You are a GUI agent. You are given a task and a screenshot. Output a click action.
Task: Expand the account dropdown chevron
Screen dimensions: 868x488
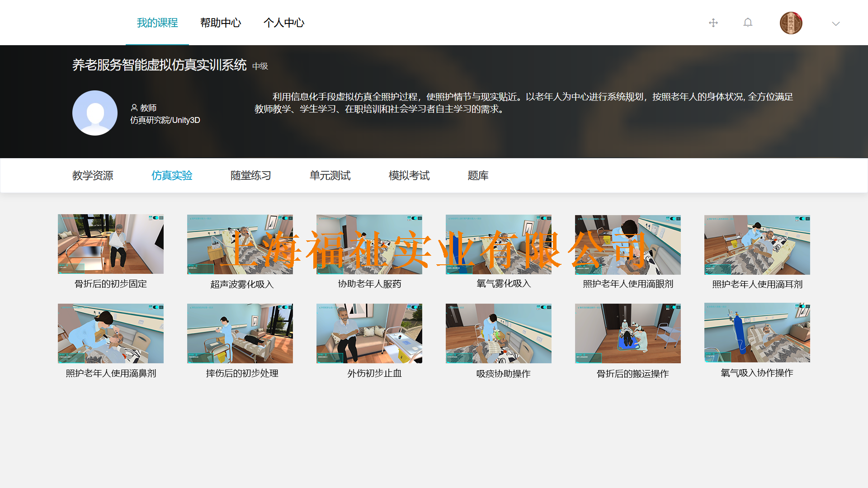click(835, 23)
